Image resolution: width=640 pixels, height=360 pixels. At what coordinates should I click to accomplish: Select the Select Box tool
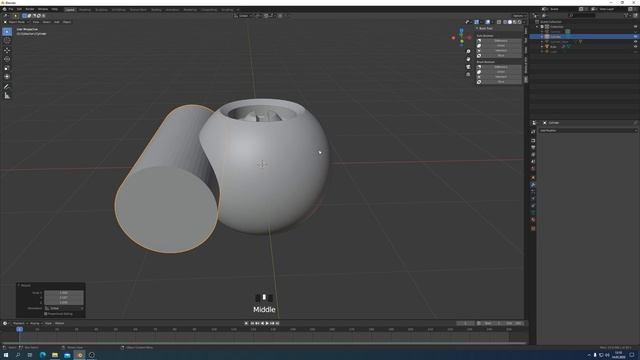7,31
